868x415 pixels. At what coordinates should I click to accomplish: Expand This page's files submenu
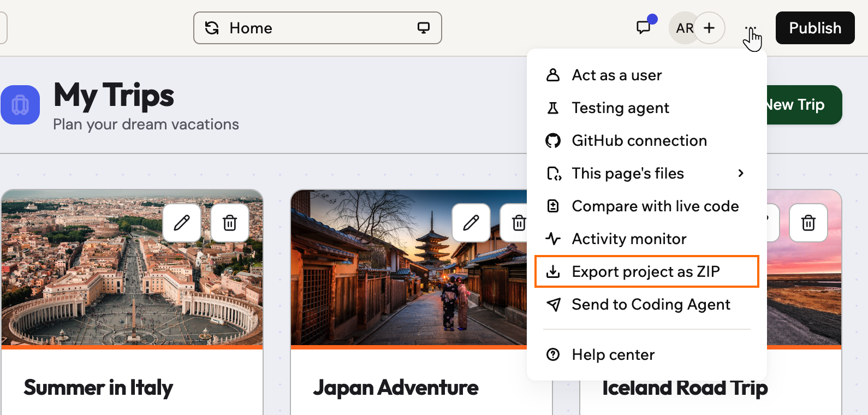tap(647, 173)
